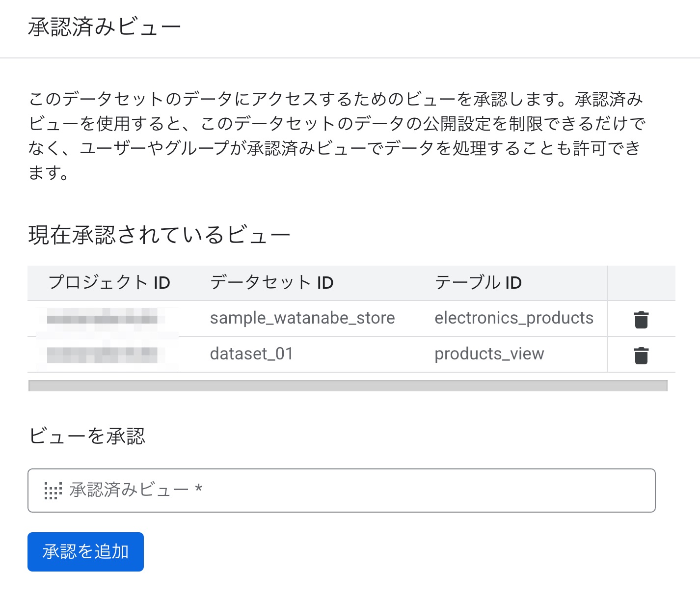Image resolution: width=700 pixels, height=600 pixels.
Task: Focus the 承認済みビュー input field
Action: pos(342,491)
